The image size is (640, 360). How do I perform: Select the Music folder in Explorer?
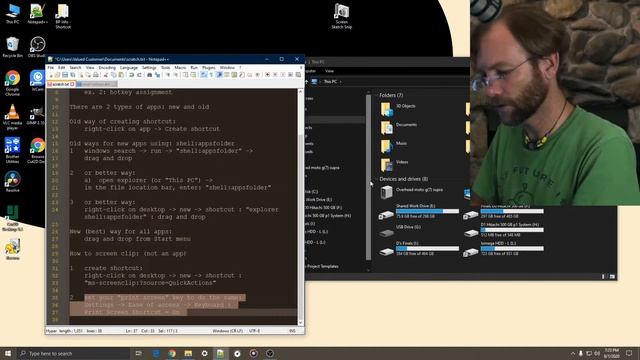click(394, 146)
